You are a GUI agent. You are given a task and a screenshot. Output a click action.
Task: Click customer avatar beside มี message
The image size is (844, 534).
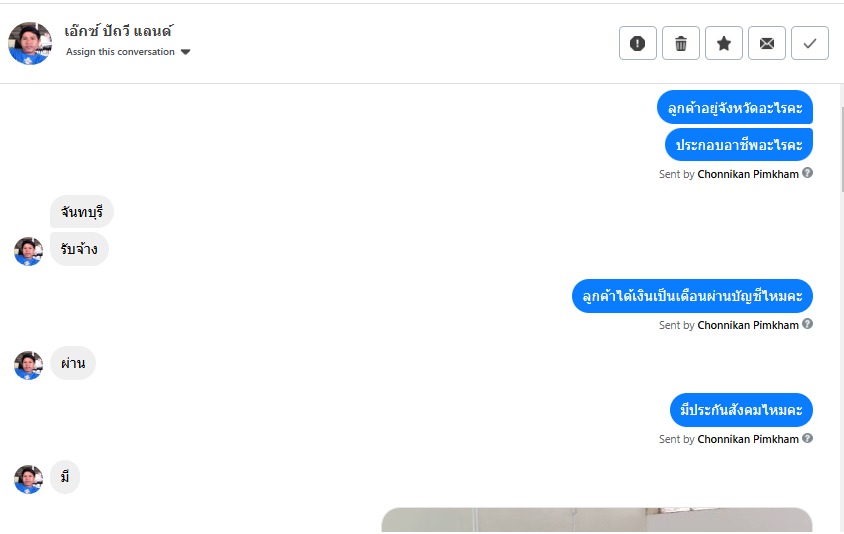pos(29,479)
